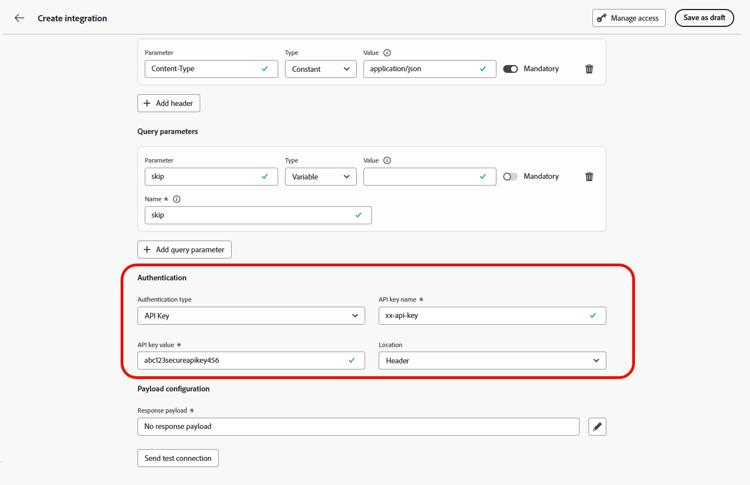
Task: Open Location dropdown showing Header
Action: 492,361
